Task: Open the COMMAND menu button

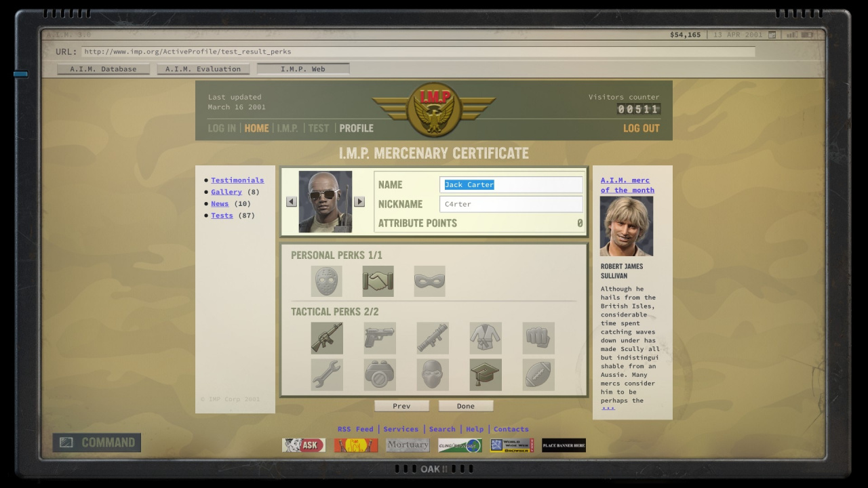Action: pyautogui.click(x=97, y=443)
